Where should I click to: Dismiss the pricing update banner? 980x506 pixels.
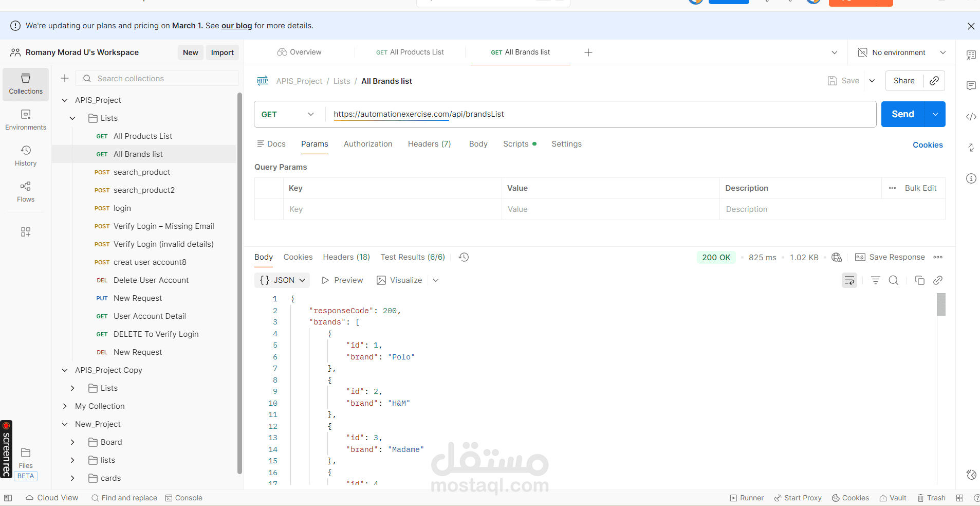tap(971, 26)
